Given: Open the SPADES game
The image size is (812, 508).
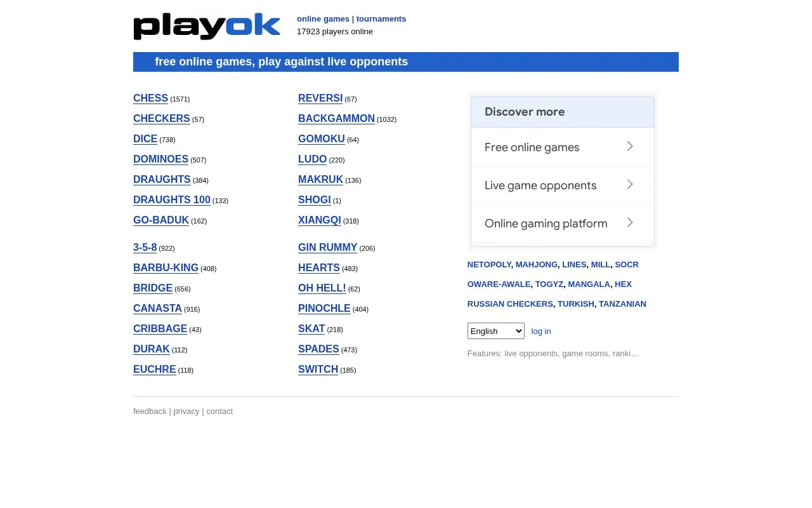Looking at the screenshot, I should [318, 349].
